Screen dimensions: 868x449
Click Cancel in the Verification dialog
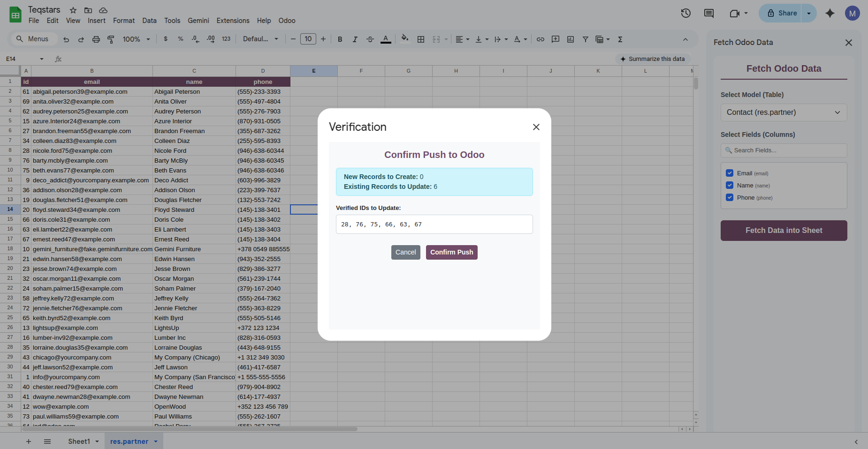pos(406,252)
